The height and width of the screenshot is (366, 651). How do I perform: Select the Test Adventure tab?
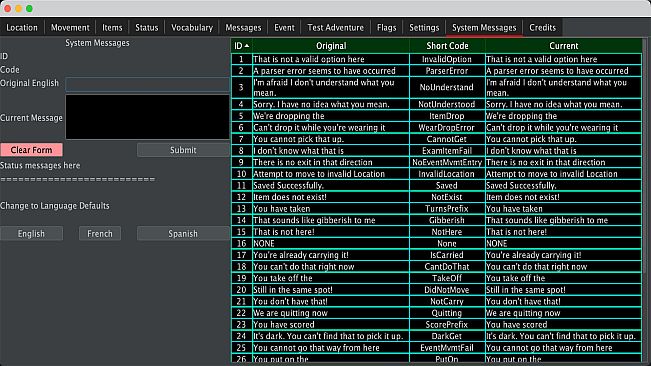click(335, 28)
